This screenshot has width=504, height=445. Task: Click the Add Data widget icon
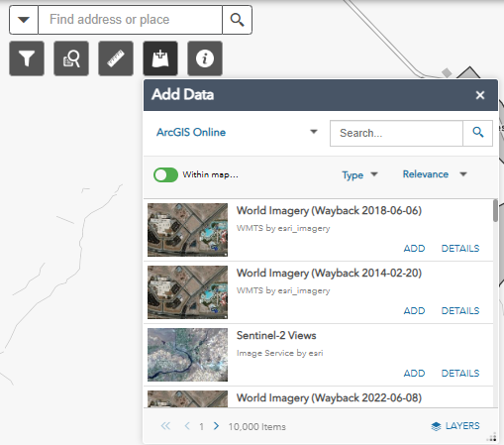[160, 58]
